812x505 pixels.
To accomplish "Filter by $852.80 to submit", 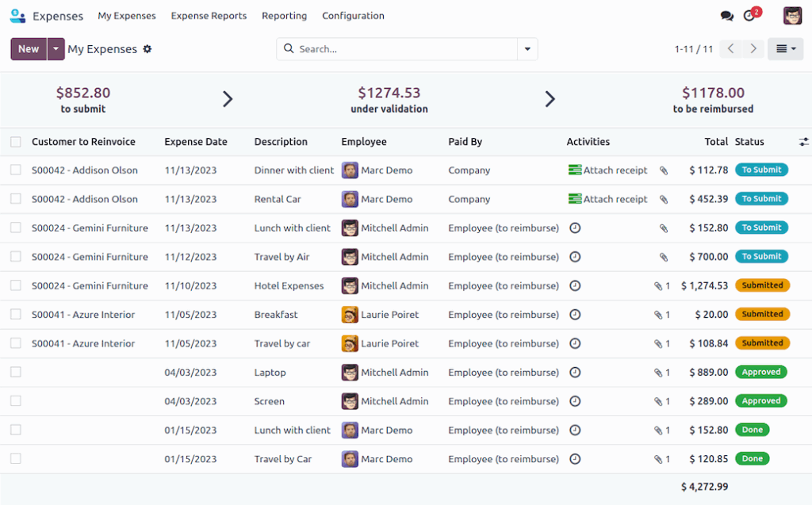I will pyautogui.click(x=82, y=99).
